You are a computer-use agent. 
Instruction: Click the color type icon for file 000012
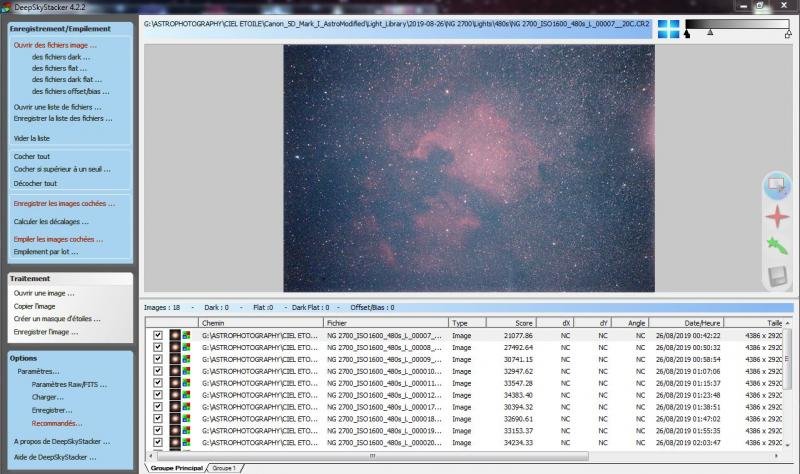pyautogui.click(x=186, y=395)
